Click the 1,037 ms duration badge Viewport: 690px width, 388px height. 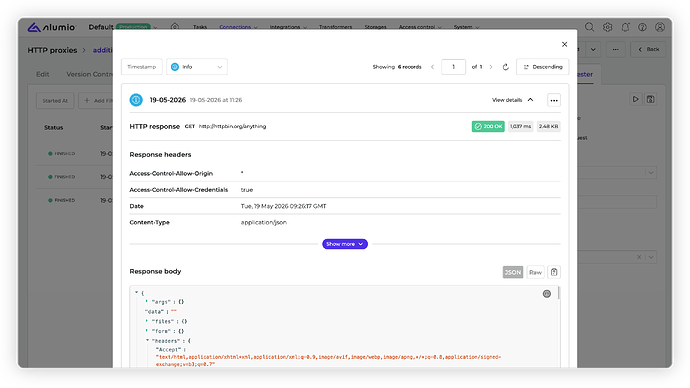click(x=521, y=126)
